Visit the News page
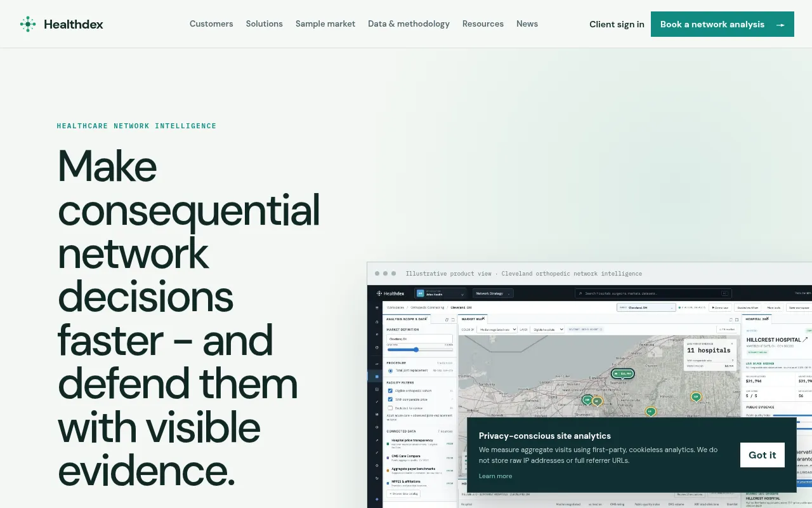 (x=527, y=24)
